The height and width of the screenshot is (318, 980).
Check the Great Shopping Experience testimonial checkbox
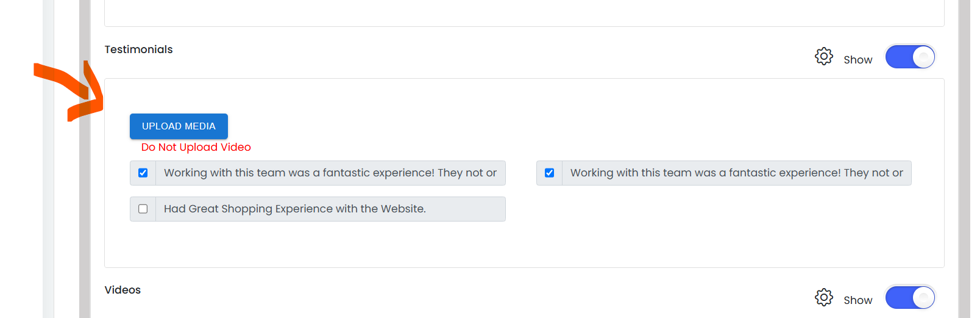pyautogui.click(x=143, y=209)
